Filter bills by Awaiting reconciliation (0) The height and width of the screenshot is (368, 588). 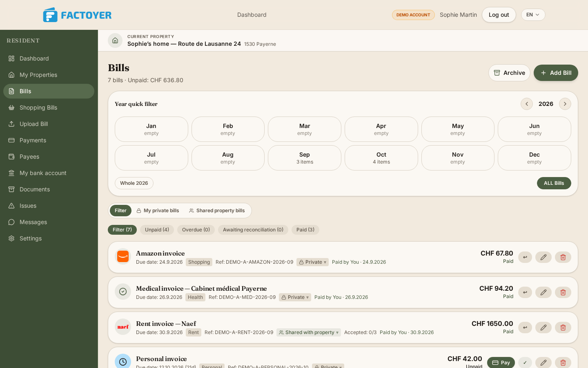[253, 230]
